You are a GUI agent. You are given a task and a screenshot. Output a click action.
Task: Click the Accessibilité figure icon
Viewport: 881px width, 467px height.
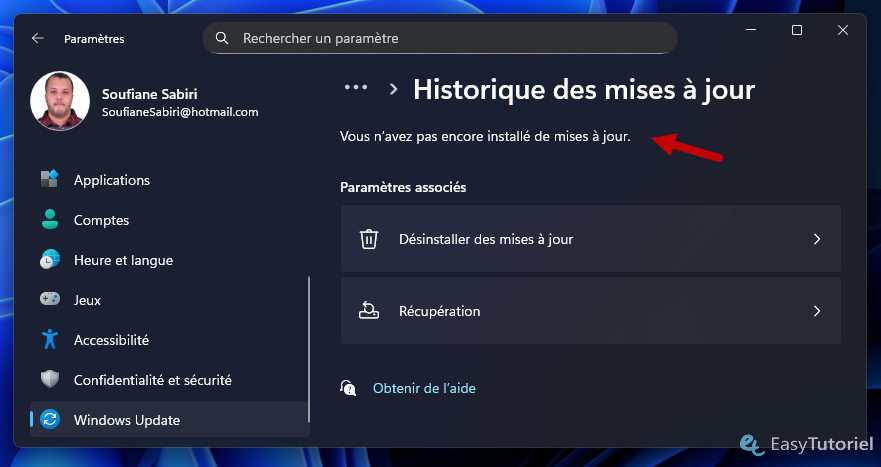coord(50,340)
